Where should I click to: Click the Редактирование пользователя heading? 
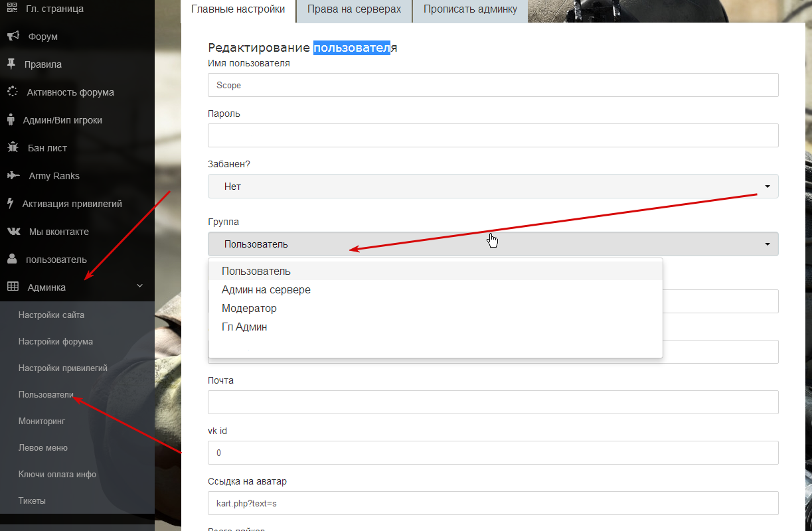pyautogui.click(x=303, y=48)
